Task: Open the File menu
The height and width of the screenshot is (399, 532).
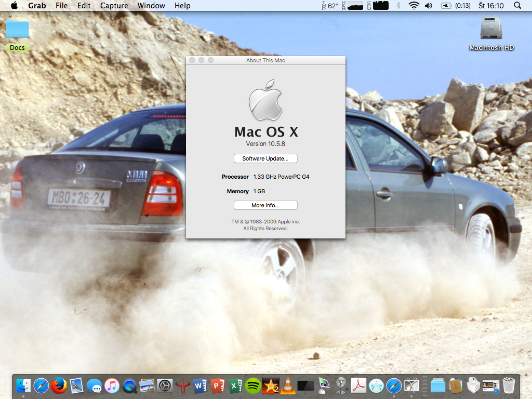Action: pos(61,5)
